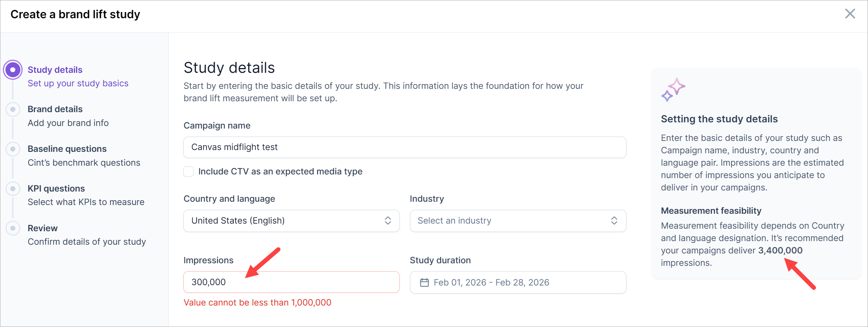Click the sparkle icon in help panel

click(673, 90)
